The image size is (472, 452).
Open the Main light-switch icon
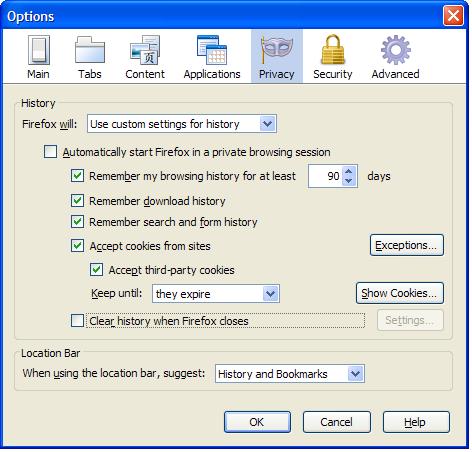point(39,50)
